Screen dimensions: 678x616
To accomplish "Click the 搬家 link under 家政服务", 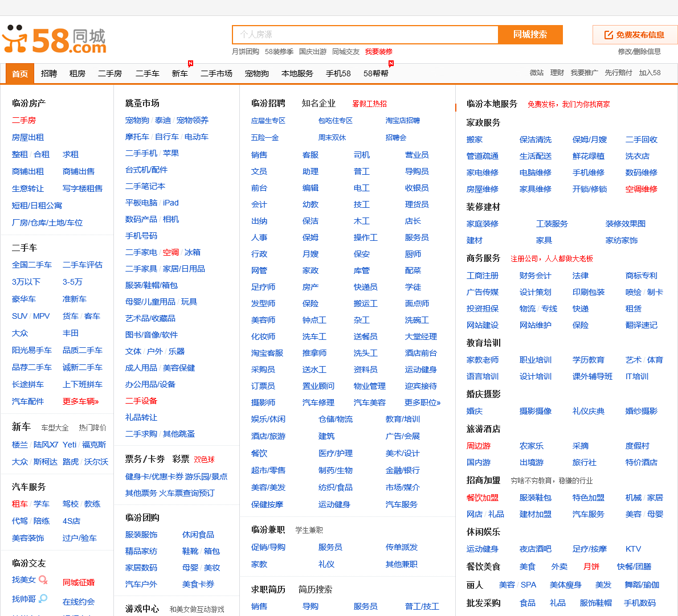I will coord(475,139).
